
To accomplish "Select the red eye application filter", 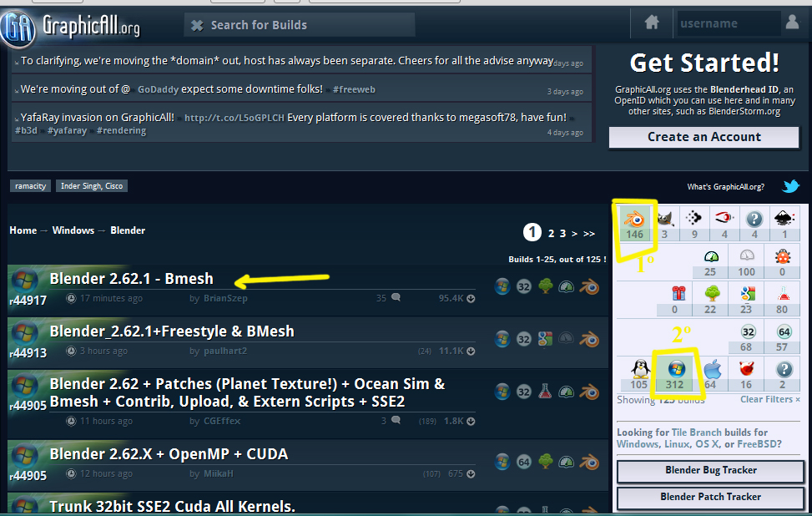I will pyautogui.click(x=724, y=224).
